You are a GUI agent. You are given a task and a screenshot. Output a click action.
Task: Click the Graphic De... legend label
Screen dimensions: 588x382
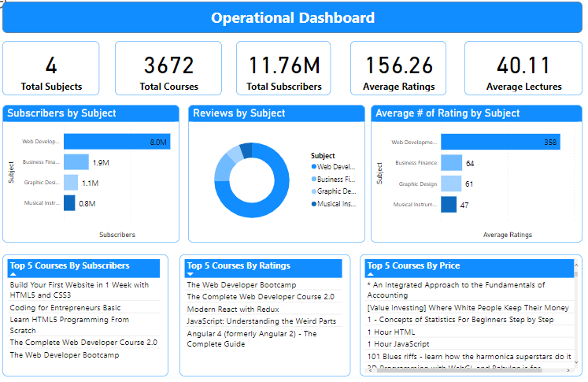coord(336,191)
